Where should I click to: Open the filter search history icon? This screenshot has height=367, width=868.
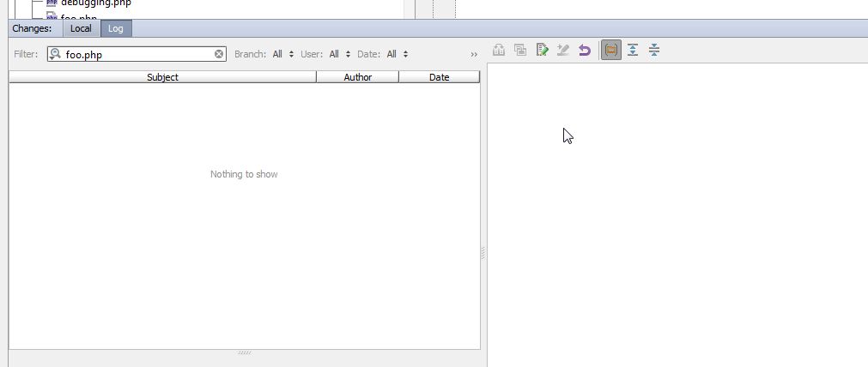[x=55, y=54]
